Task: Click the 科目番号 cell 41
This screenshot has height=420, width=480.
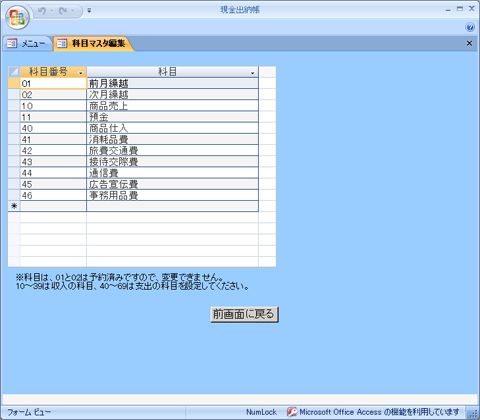Action: pos(53,139)
